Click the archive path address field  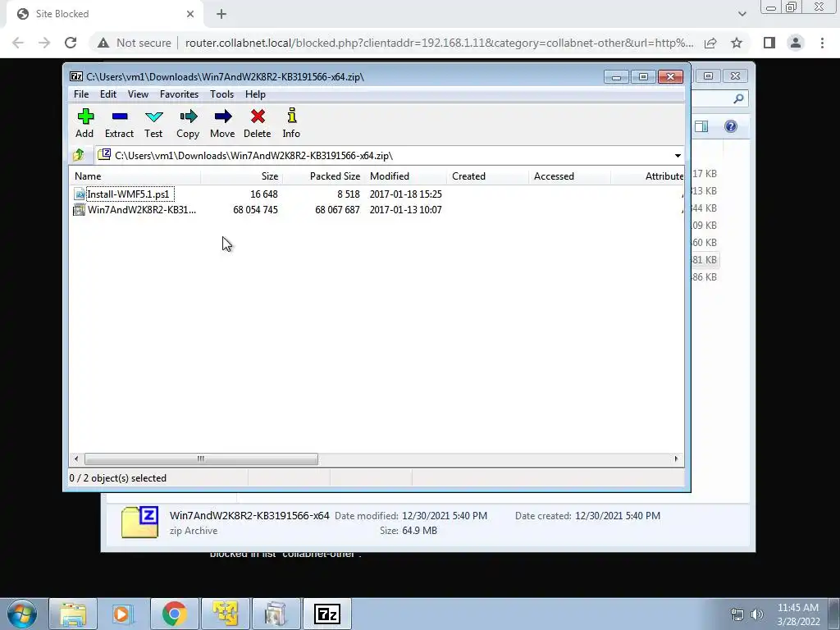click(x=384, y=156)
